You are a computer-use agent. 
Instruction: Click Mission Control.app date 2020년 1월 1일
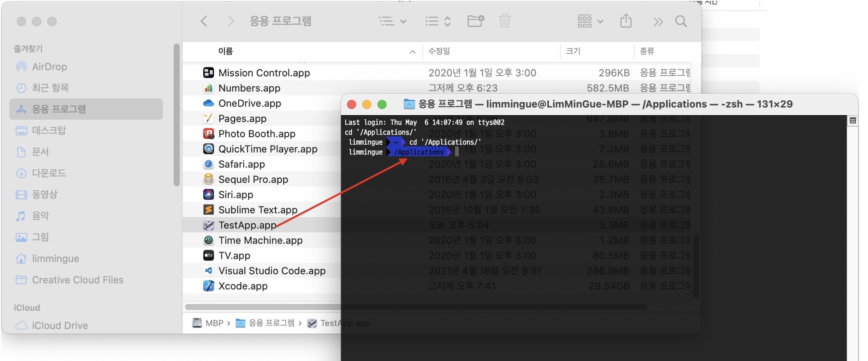click(x=482, y=73)
